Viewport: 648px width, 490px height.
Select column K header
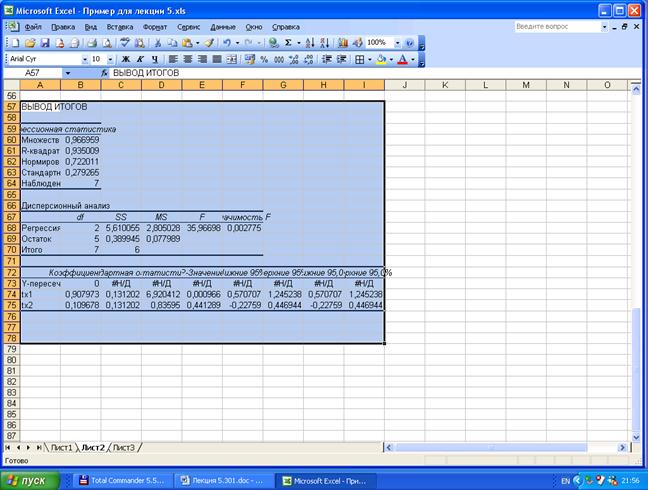(445, 85)
